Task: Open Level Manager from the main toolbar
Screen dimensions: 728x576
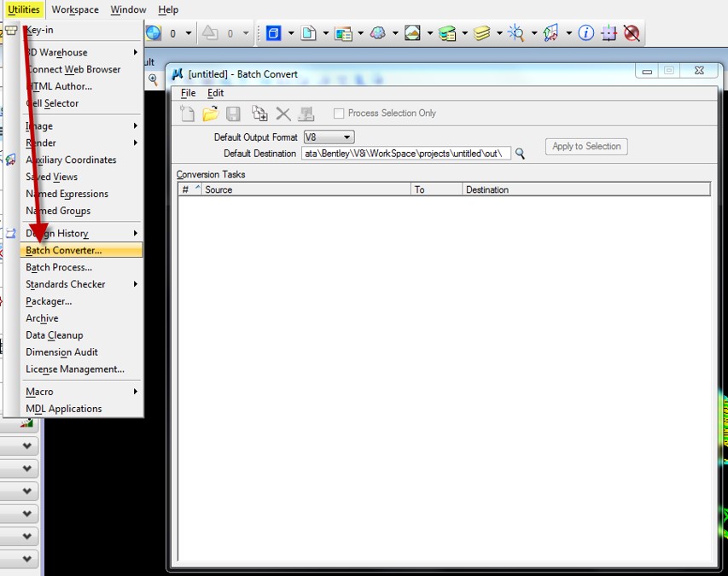Action: pyautogui.click(x=446, y=32)
